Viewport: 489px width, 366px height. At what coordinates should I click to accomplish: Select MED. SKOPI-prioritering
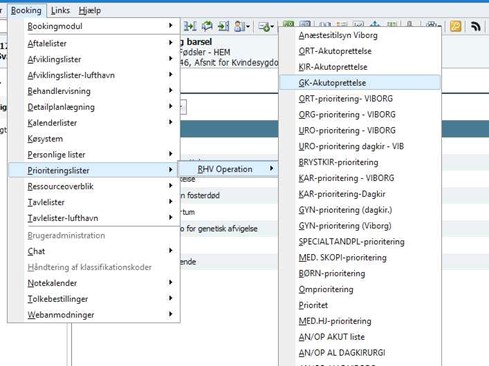360,258
